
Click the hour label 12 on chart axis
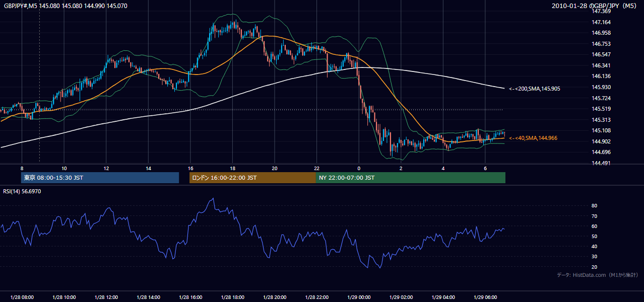106,168
